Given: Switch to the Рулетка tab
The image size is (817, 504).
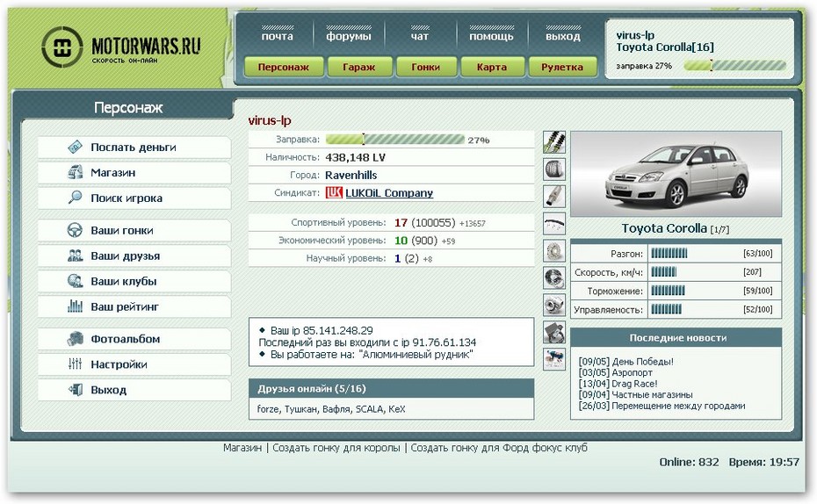Looking at the screenshot, I should [x=562, y=67].
